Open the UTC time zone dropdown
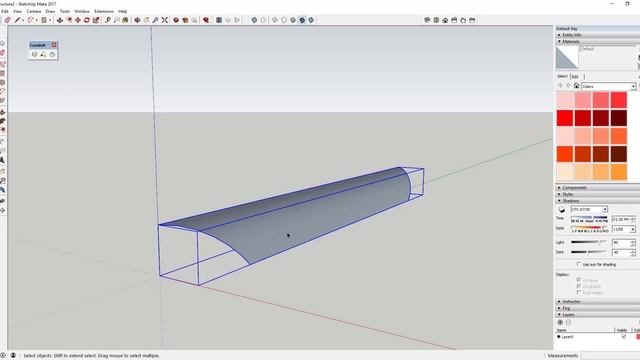Screen dimensions: 640x360 pyautogui.click(x=589, y=209)
